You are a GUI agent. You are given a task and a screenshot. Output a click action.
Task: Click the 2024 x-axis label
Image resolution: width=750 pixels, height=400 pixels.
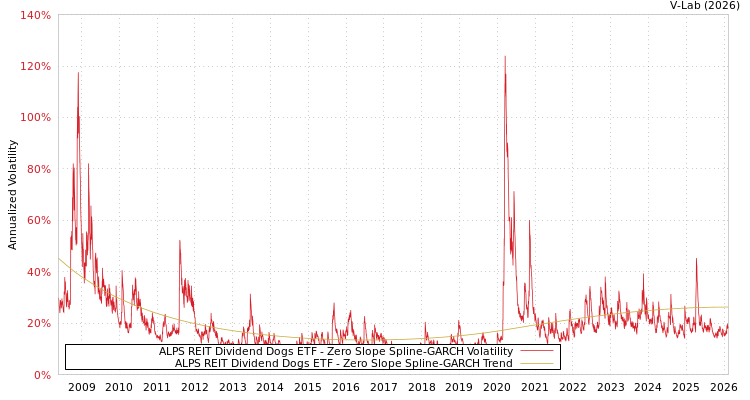click(x=648, y=387)
